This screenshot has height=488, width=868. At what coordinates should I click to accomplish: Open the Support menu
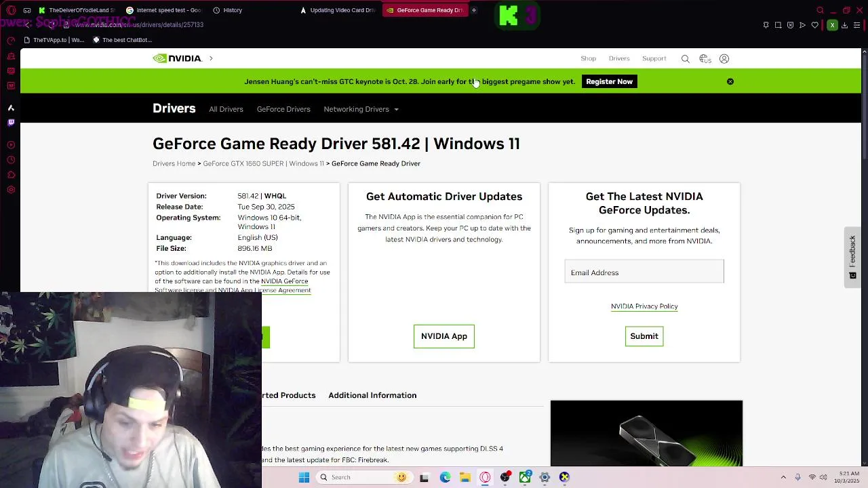pyautogui.click(x=654, y=58)
